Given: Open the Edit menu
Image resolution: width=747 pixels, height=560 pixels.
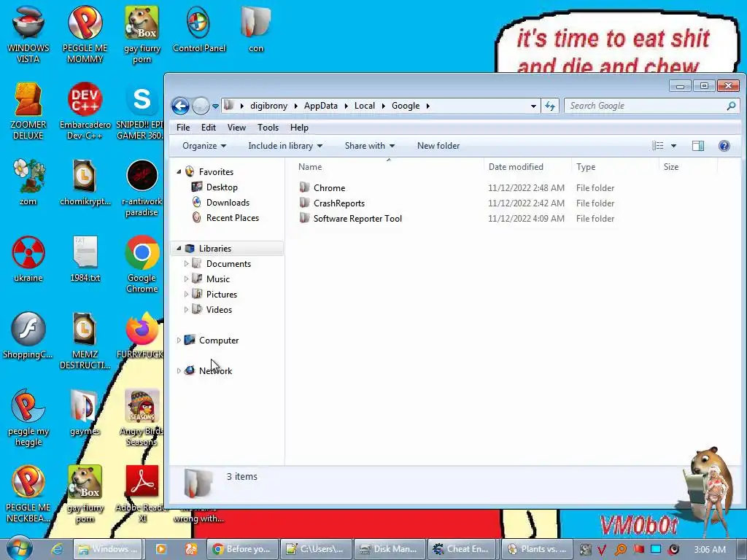Looking at the screenshot, I should pyautogui.click(x=208, y=128).
